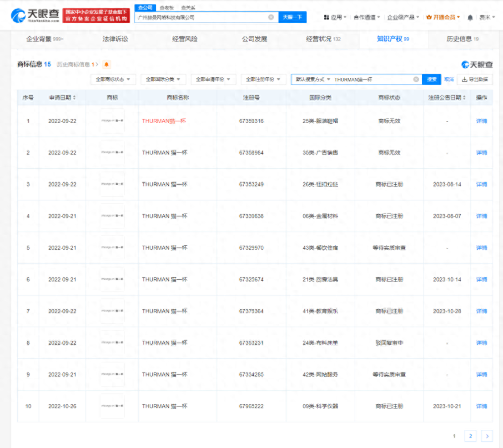
Task: Open 历史商标信息 link
Action: point(77,65)
